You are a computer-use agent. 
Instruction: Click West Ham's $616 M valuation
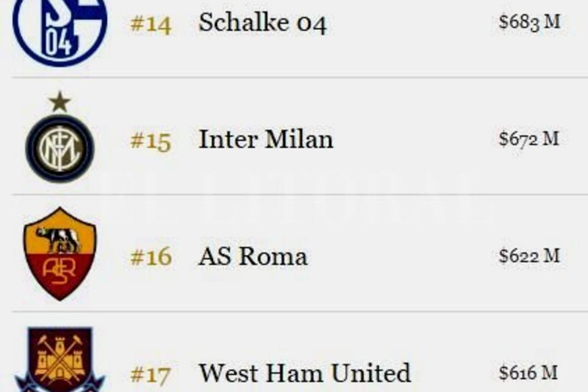pyautogui.click(x=529, y=372)
